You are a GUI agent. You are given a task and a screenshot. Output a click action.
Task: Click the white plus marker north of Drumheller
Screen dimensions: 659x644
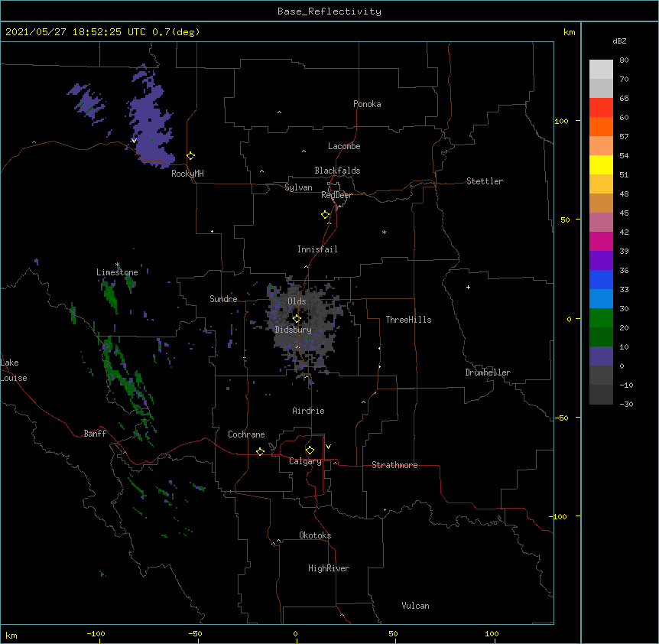click(x=468, y=287)
